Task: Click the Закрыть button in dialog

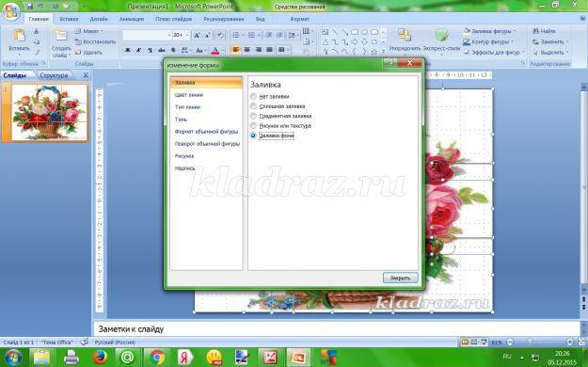Action: [400, 278]
